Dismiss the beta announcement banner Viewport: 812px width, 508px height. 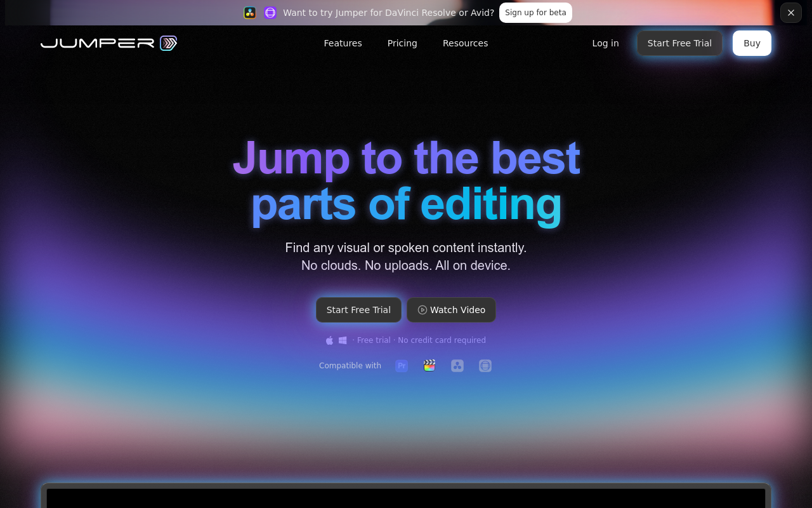point(791,13)
